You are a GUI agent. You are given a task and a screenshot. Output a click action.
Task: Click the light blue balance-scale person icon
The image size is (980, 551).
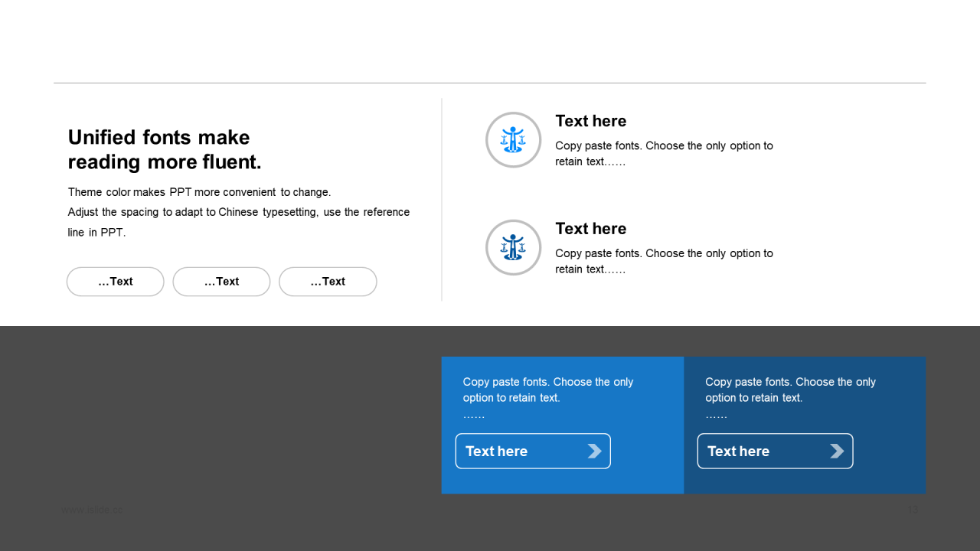point(513,140)
